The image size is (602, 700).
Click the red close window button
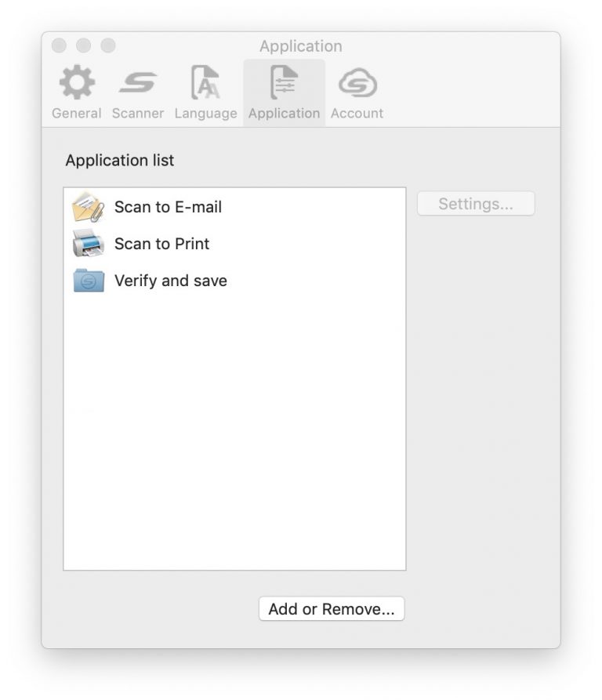(x=59, y=45)
